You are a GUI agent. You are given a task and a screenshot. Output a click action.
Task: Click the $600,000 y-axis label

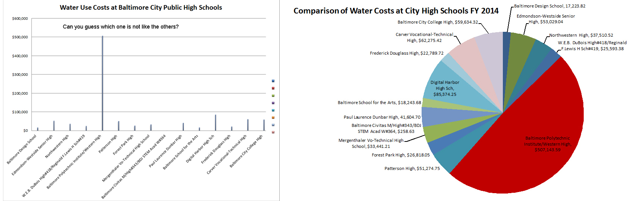(x=20, y=18)
